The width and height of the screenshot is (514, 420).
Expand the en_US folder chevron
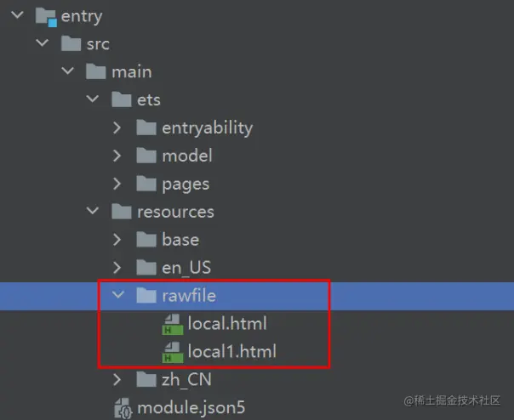coord(117,267)
